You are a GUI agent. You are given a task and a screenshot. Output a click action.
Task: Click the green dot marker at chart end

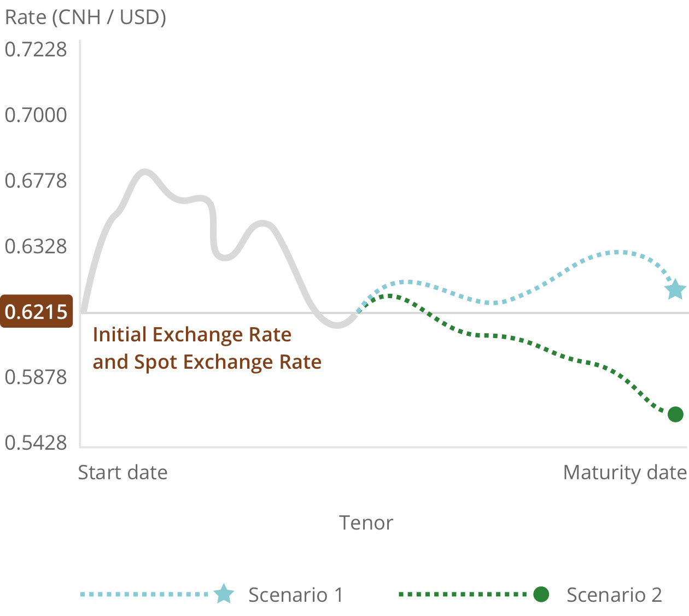tap(675, 414)
